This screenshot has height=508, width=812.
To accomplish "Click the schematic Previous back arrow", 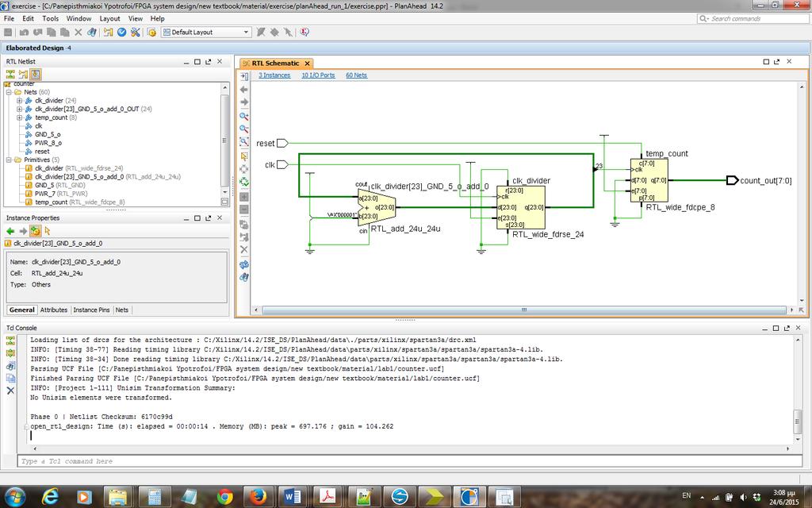I will point(244,89).
